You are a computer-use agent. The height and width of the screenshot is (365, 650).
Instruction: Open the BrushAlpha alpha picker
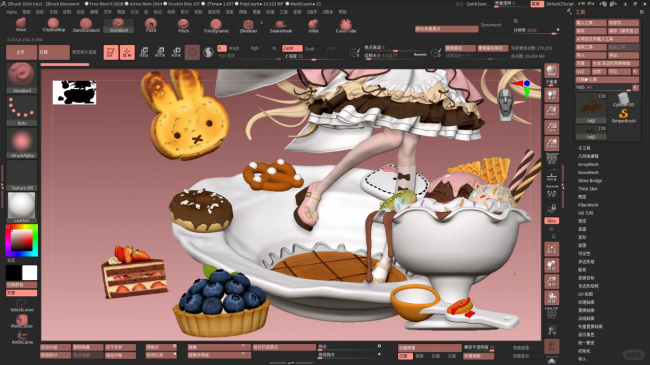(22, 143)
